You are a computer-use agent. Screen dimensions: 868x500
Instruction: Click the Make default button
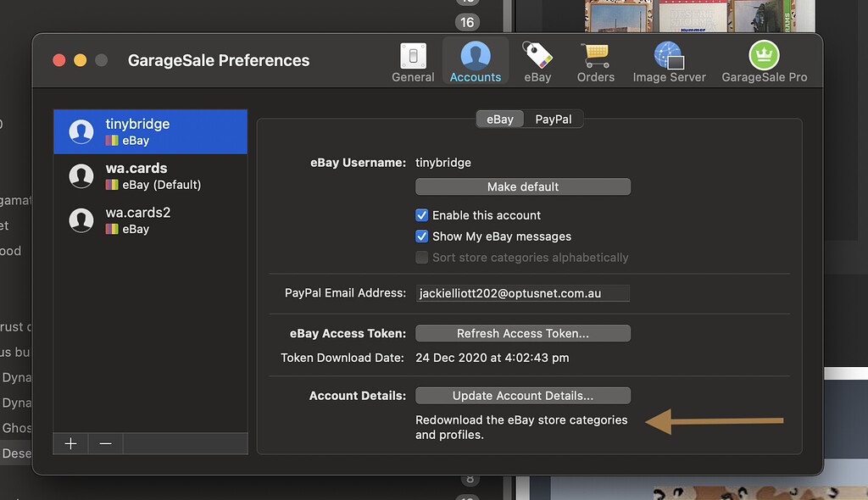pyautogui.click(x=523, y=186)
